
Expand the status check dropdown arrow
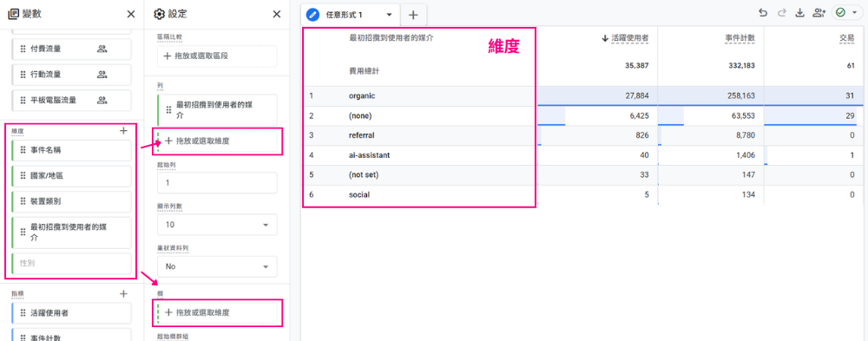click(855, 13)
